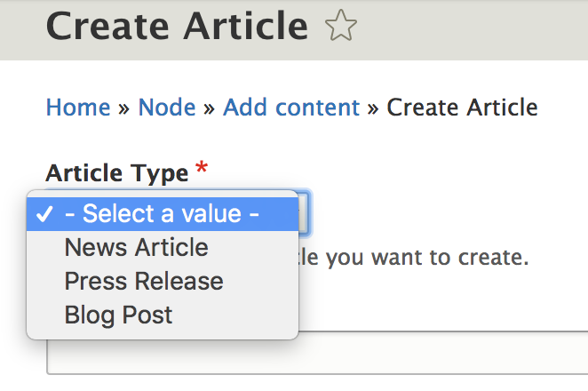Click the separator before Create Article breadcrumb

click(373, 109)
